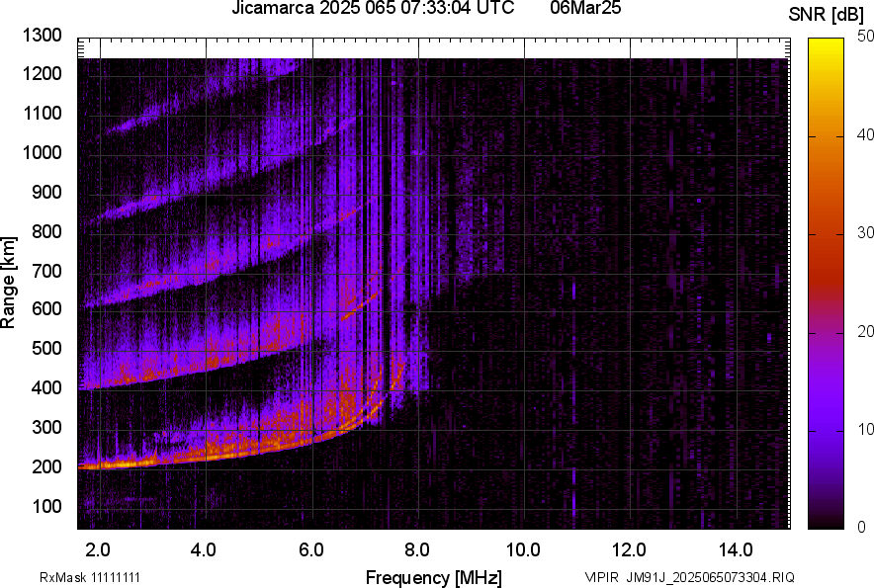874x588 pixels.
Task: Click the Frequency [MHz] x-axis label
Action: [x=433, y=577]
